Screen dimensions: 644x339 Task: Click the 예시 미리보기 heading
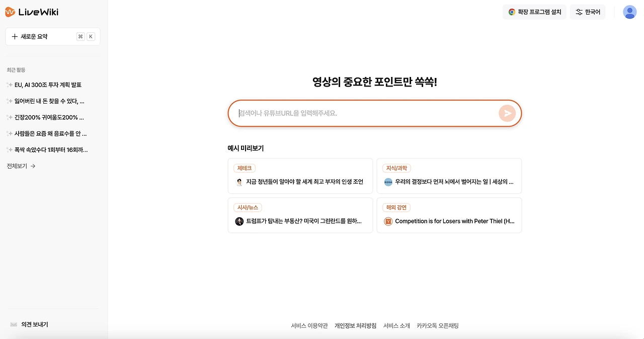(246, 148)
